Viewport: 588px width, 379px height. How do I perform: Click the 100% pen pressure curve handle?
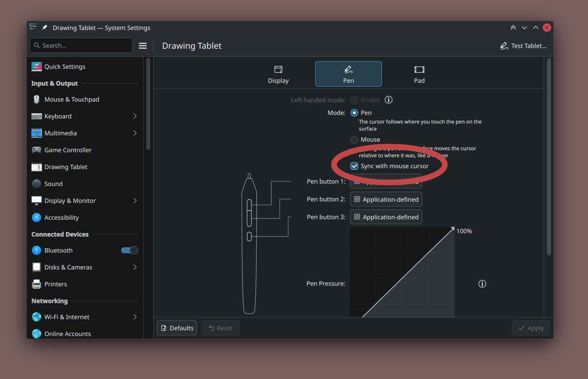[453, 228]
